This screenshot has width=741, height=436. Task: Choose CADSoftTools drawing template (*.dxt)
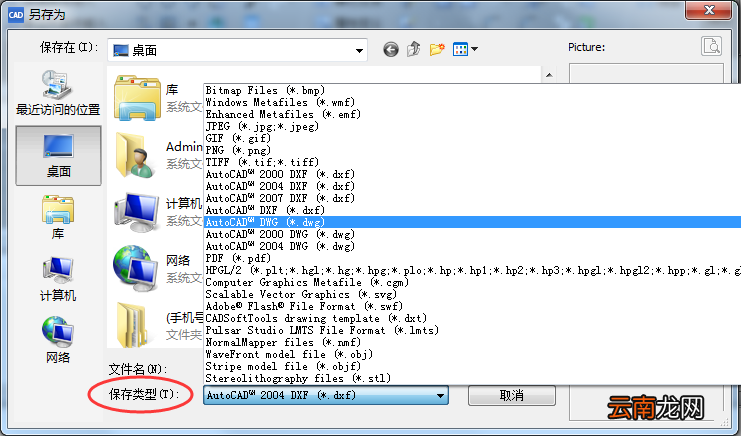[472, 318]
